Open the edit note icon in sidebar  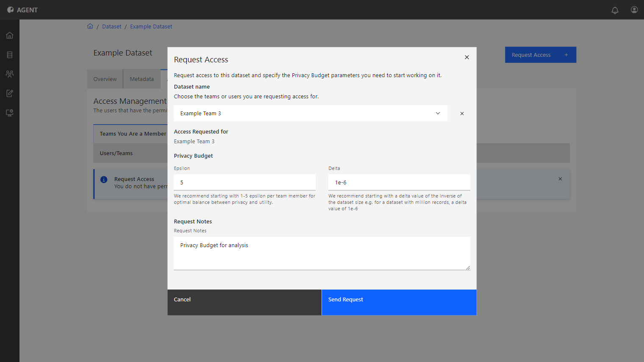point(10,93)
